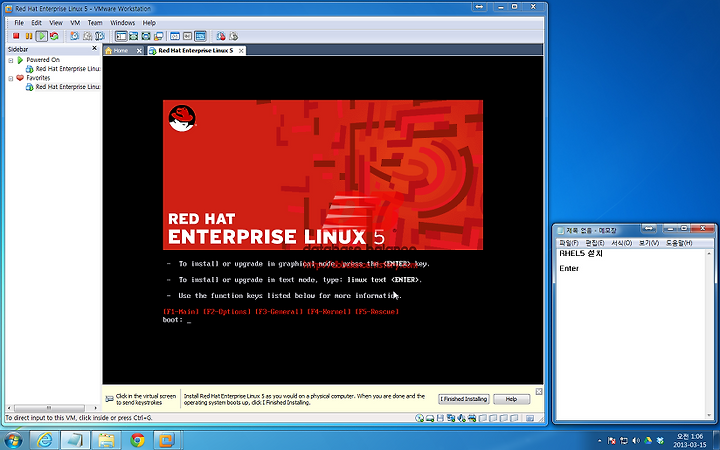Close the Sidebar panel
Screen dimensions: 720x450
coord(95,48)
